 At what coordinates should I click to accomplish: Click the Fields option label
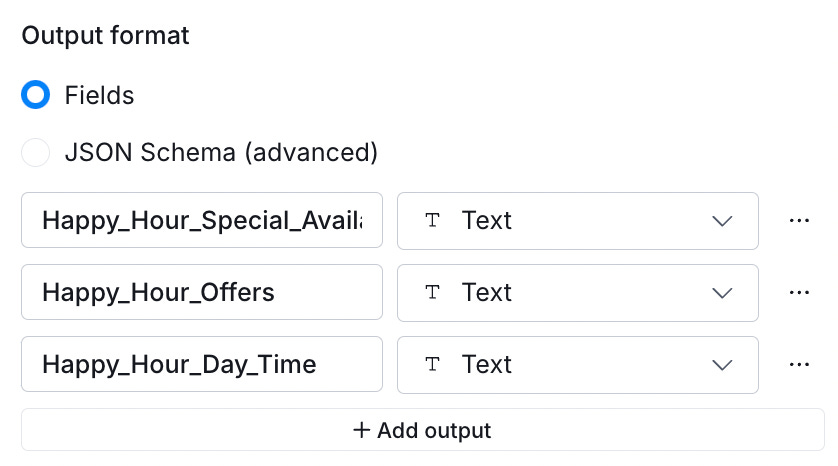point(100,96)
